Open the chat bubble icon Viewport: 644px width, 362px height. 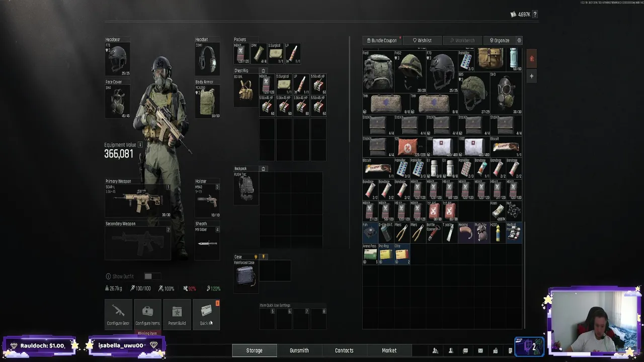[x=465, y=350]
